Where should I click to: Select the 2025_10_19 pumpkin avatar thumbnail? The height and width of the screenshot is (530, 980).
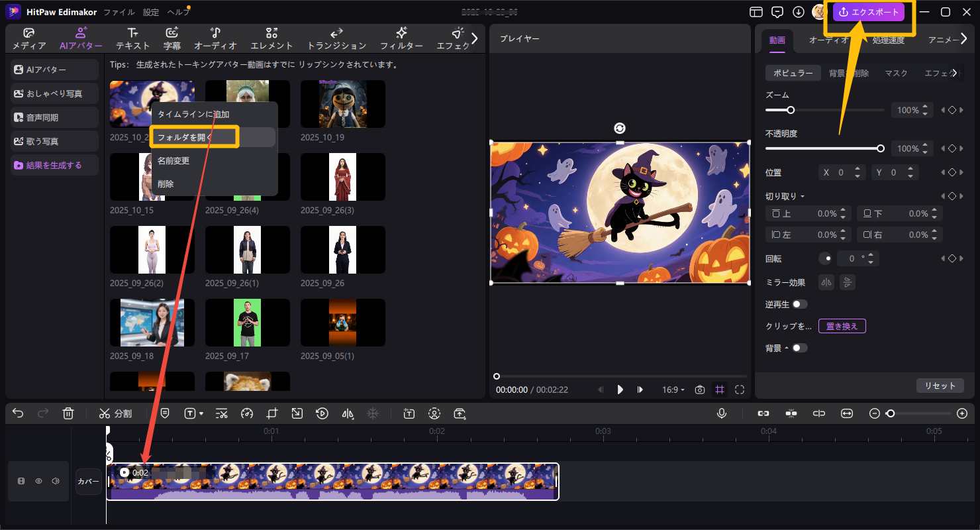342,104
